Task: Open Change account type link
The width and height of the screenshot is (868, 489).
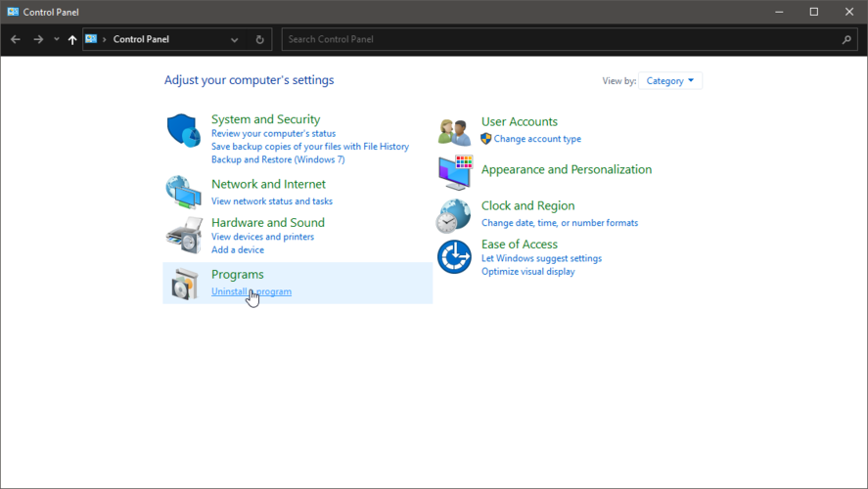Action: (x=537, y=139)
